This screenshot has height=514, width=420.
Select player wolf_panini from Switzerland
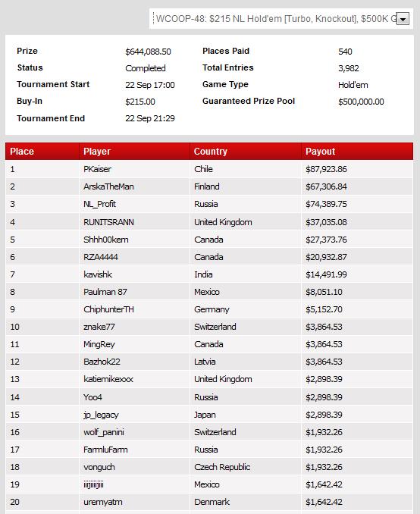(x=104, y=432)
